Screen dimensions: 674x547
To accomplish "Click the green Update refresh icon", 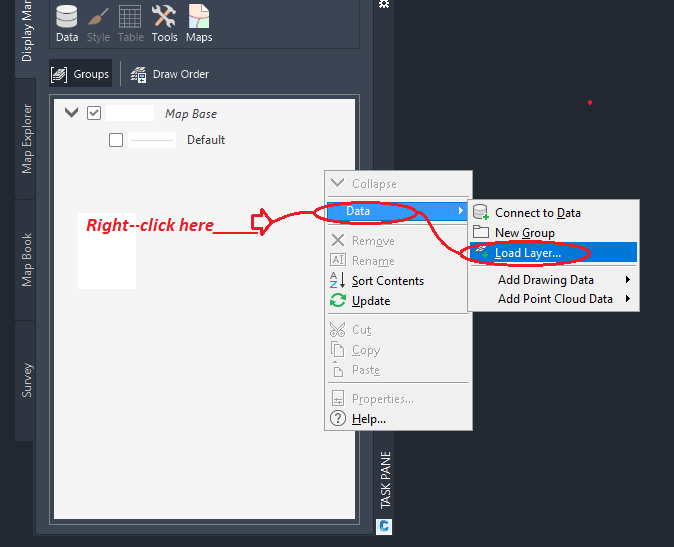I will 338,300.
